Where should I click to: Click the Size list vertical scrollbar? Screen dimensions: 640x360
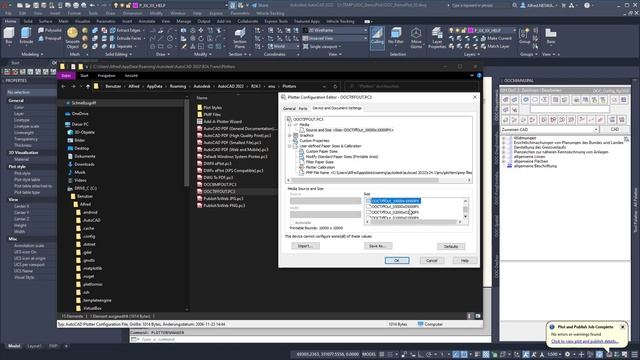click(465, 209)
